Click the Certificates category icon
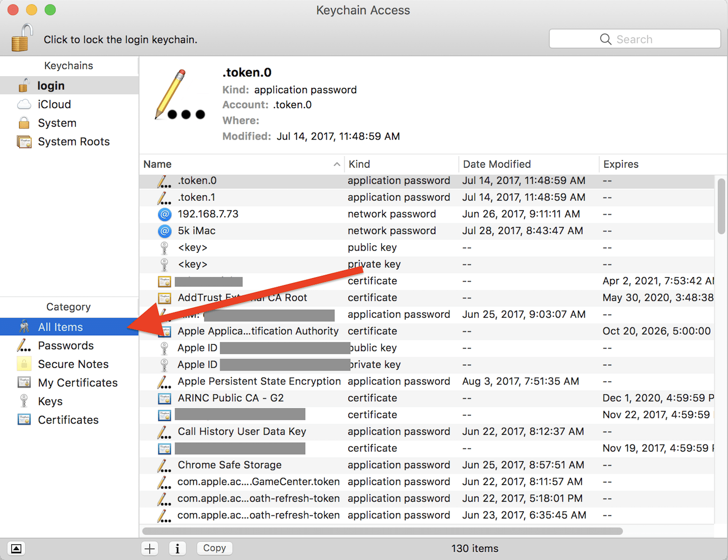Screen dimensions: 728x560 click(x=24, y=419)
